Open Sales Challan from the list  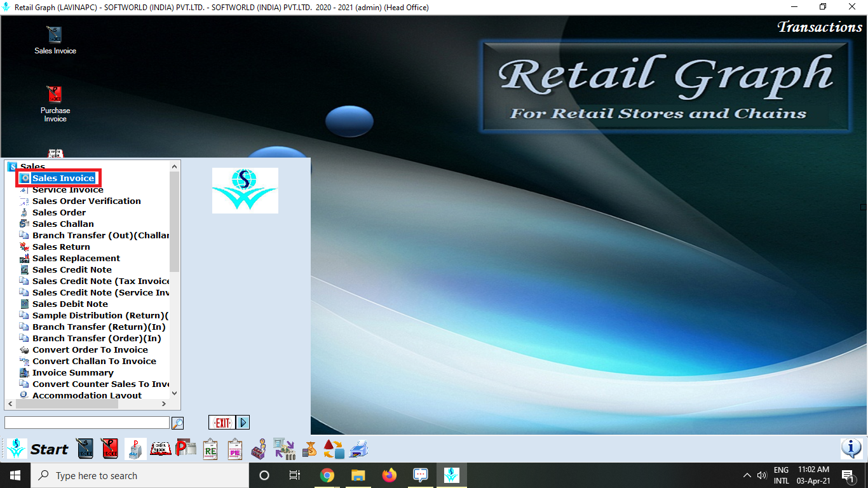click(x=63, y=224)
